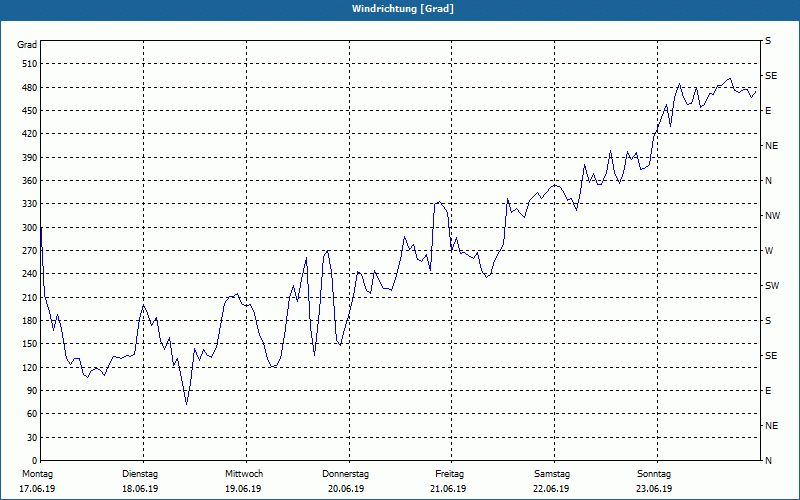Click the 270 degree axis label
Viewport: 800px width, 500px height.
30,251
